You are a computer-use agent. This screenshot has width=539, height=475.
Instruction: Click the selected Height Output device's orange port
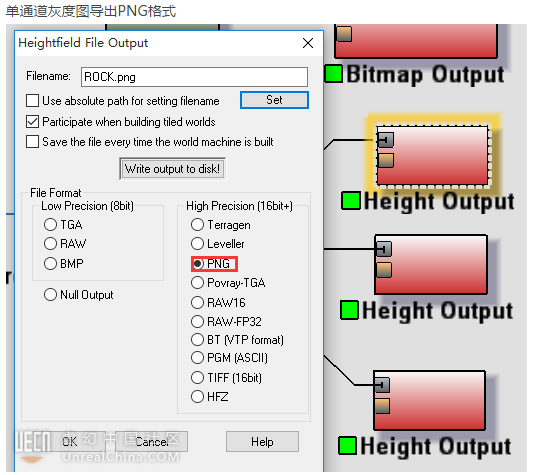point(385,161)
